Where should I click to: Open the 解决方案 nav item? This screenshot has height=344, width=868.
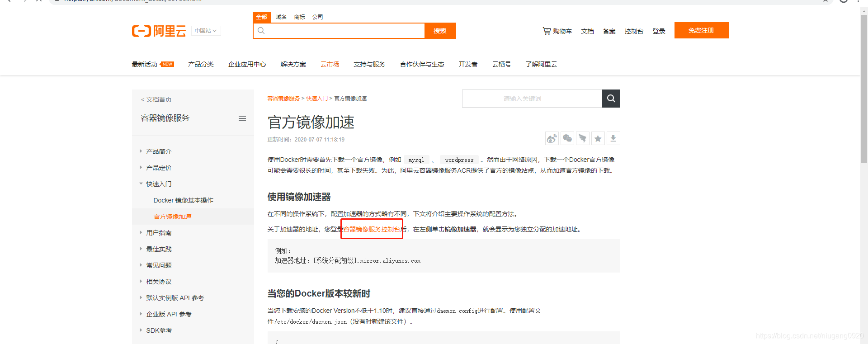pos(293,64)
